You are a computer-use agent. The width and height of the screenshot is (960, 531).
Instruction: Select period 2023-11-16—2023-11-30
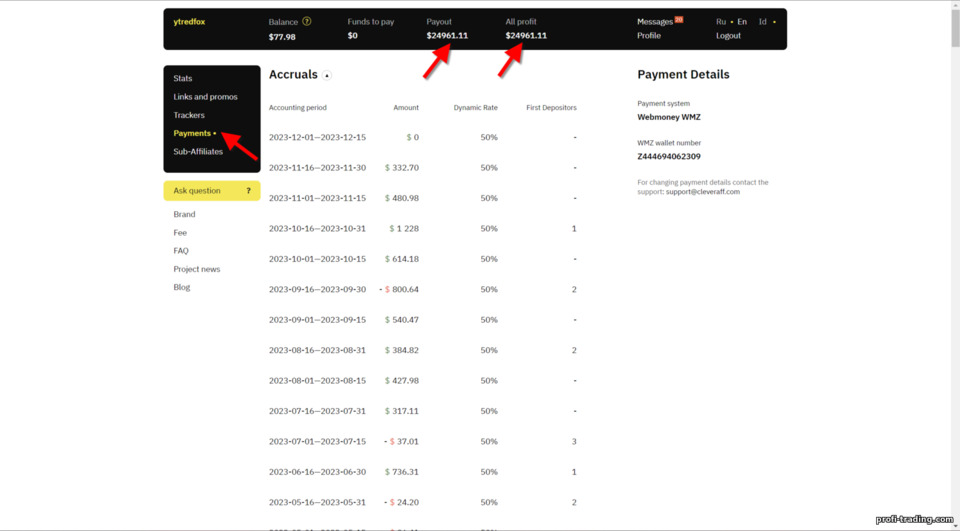click(x=317, y=168)
